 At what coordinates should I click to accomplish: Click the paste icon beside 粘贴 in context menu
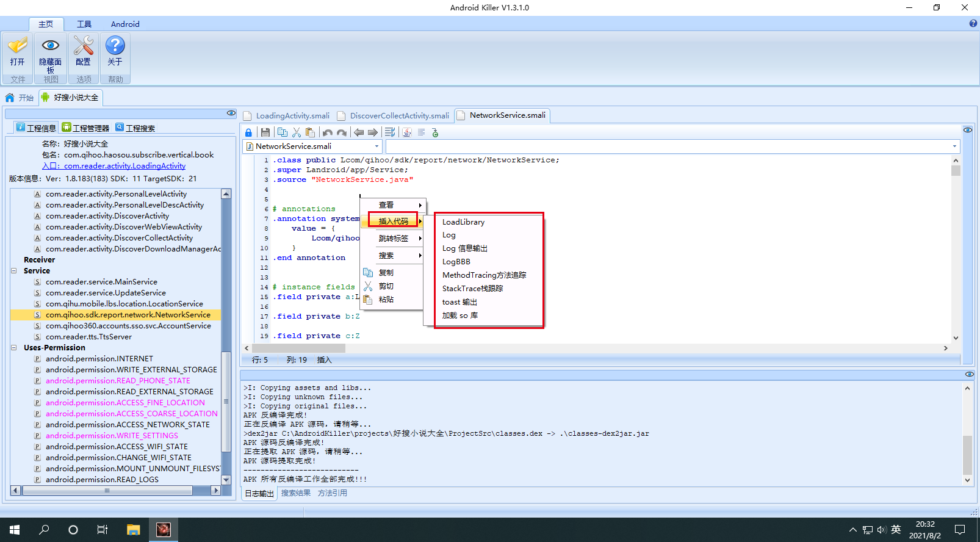click(368, 300)
